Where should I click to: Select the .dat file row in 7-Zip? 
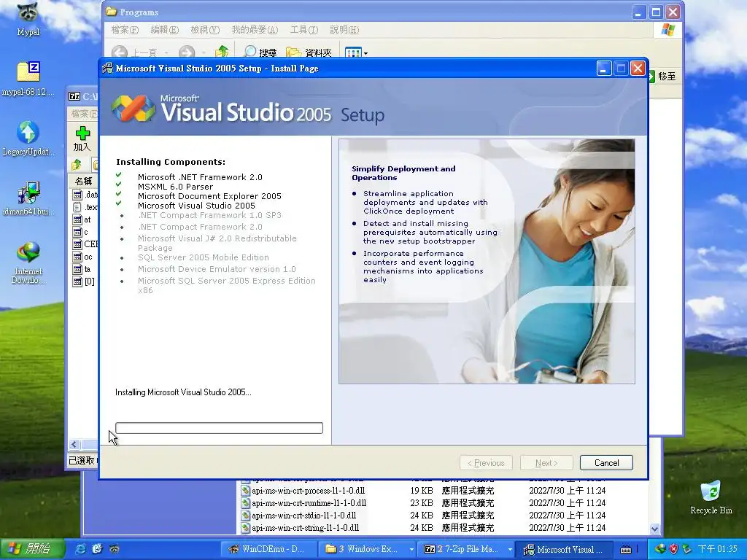pyautogui.click(x=85, y=194)
